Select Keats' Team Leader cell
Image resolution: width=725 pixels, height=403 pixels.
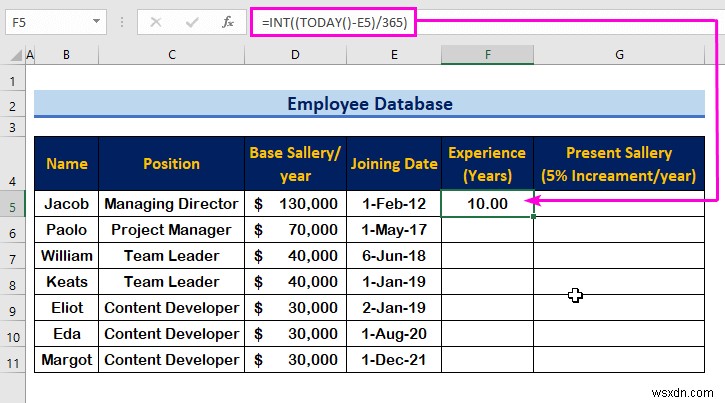click(172, 282)
